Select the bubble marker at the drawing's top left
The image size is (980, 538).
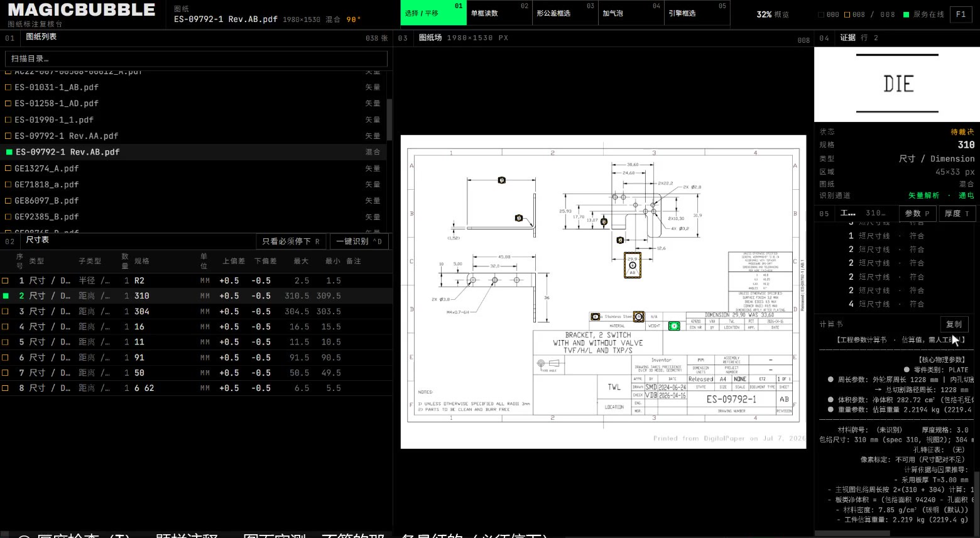(x=501, y=180)
